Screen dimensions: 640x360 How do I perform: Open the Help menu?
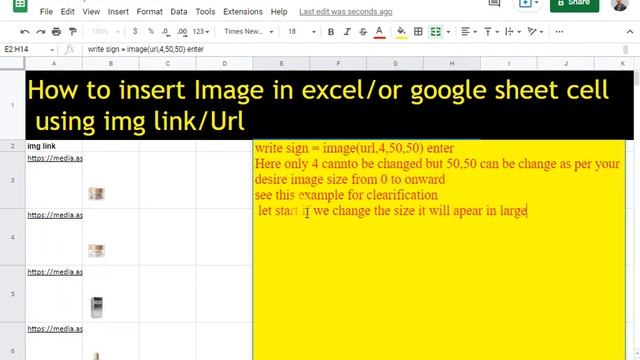point(279,12)
